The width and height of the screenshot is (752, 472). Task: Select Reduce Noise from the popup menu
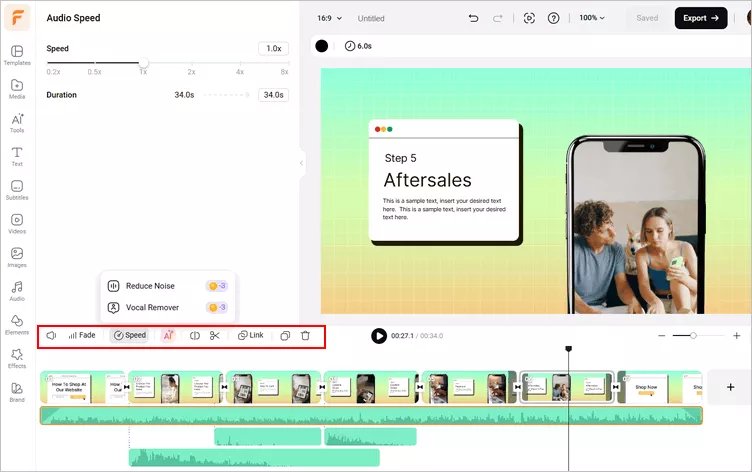pyautogui.click(x=167, y=286)
